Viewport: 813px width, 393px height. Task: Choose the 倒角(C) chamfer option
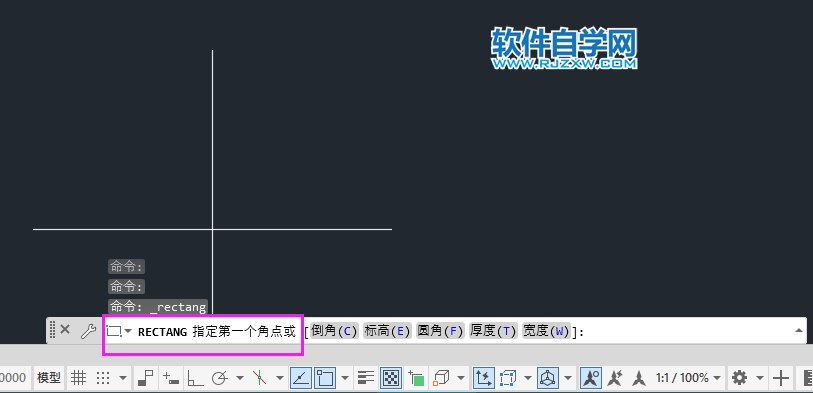click(334, 331)
